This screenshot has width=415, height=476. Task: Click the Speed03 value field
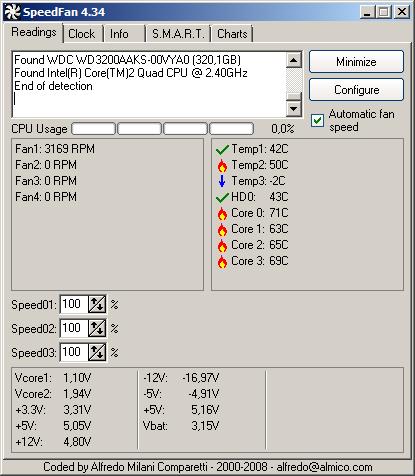74,352
